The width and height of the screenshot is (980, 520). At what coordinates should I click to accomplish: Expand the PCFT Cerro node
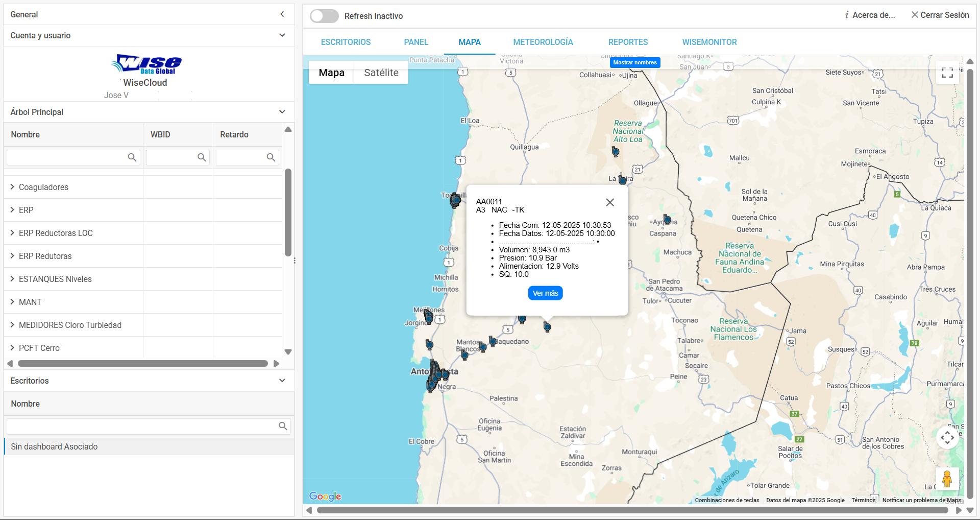[x=12, y=348]
